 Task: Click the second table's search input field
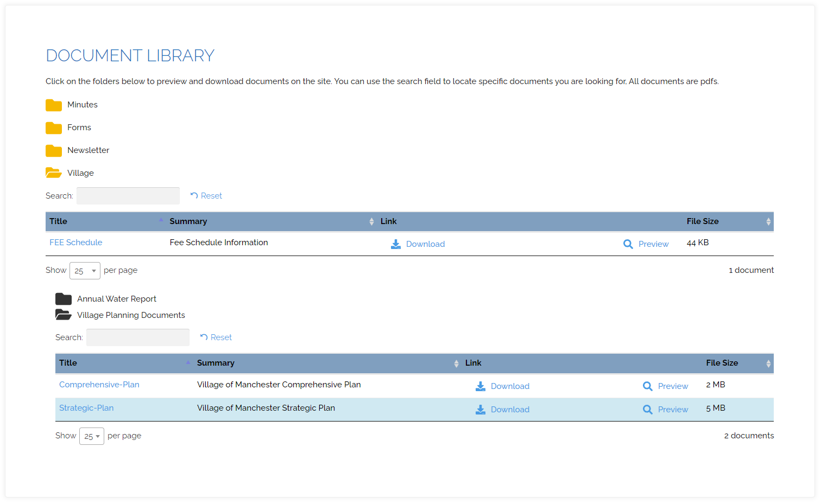click(137, 337)
